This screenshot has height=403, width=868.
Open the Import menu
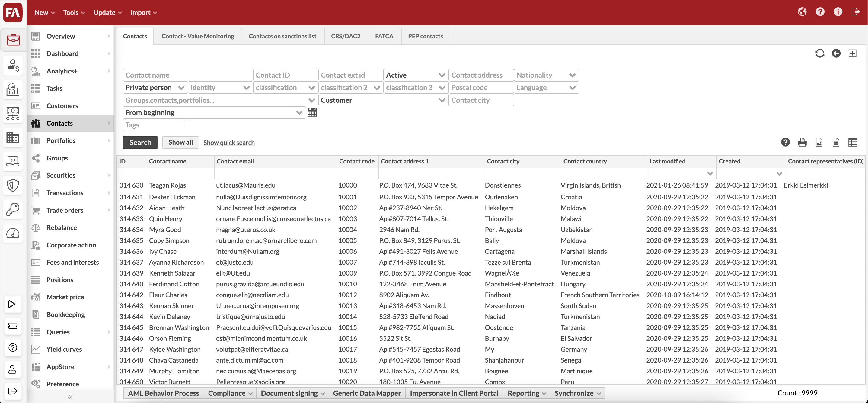[x=144, y=12]
